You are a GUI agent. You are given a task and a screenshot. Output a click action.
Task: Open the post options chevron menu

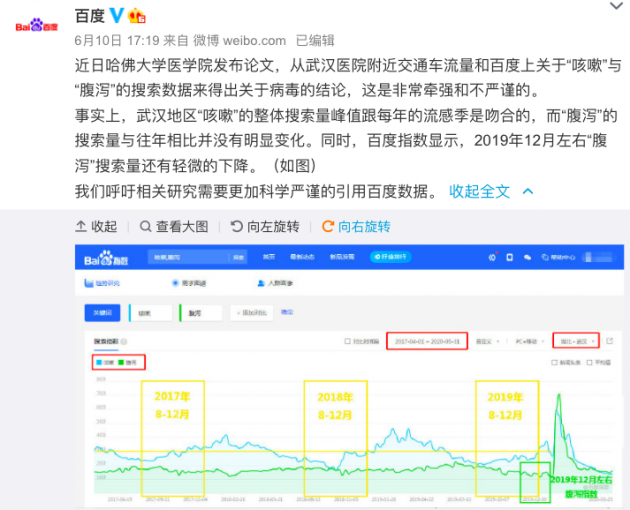click(616, 6)
